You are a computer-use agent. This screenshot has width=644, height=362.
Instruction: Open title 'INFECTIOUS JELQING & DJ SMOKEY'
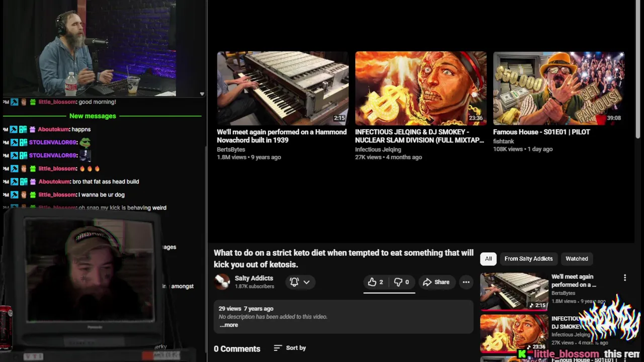click(420, 136)
